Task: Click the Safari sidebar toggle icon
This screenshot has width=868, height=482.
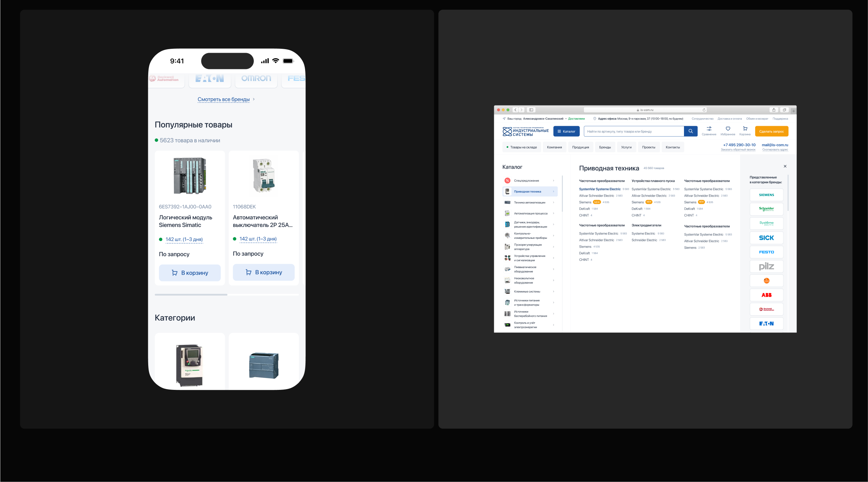Action: (x=531, y=110)
